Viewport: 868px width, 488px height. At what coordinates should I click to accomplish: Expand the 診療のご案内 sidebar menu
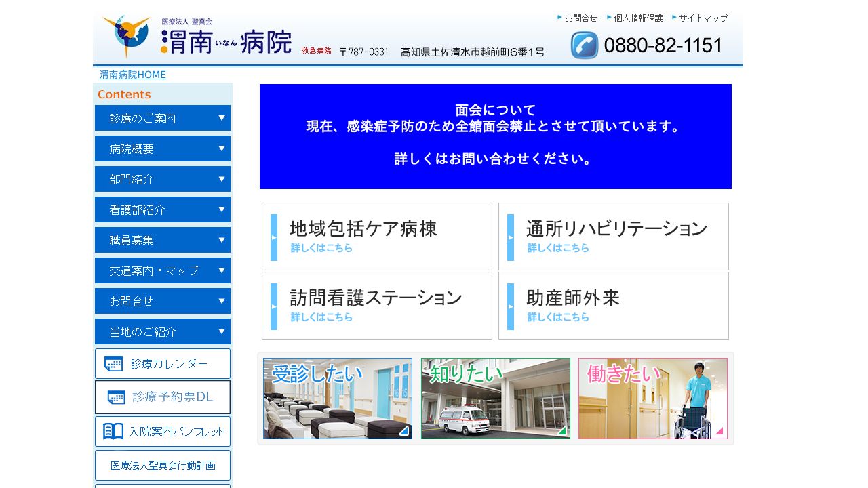(x=162, y=118)
